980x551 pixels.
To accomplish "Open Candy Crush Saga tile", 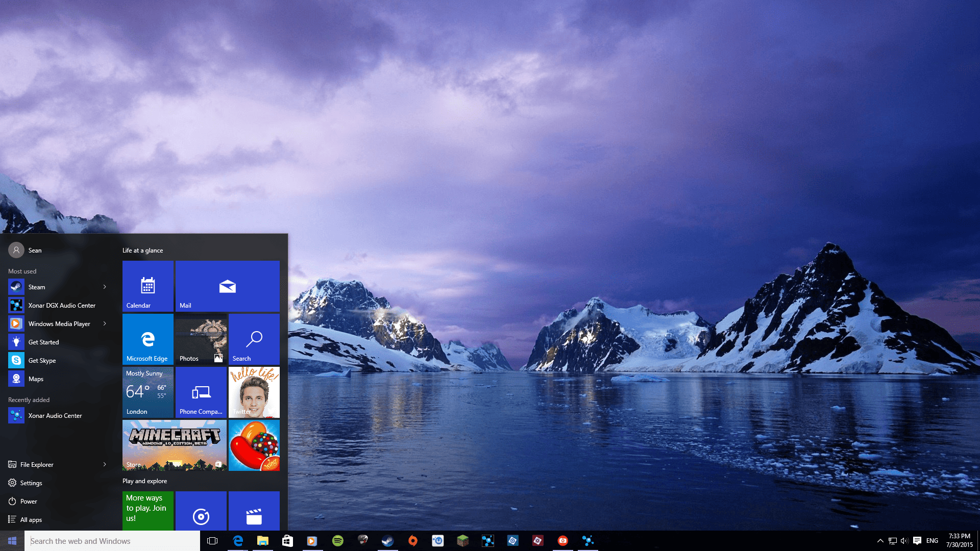I will tap(254, 445).
